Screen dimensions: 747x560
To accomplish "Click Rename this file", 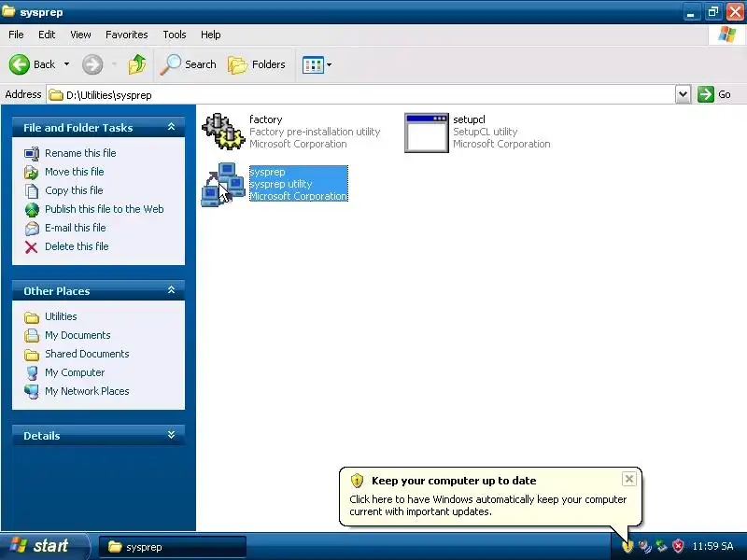I will pyautogui.click(x=80, y=153).
